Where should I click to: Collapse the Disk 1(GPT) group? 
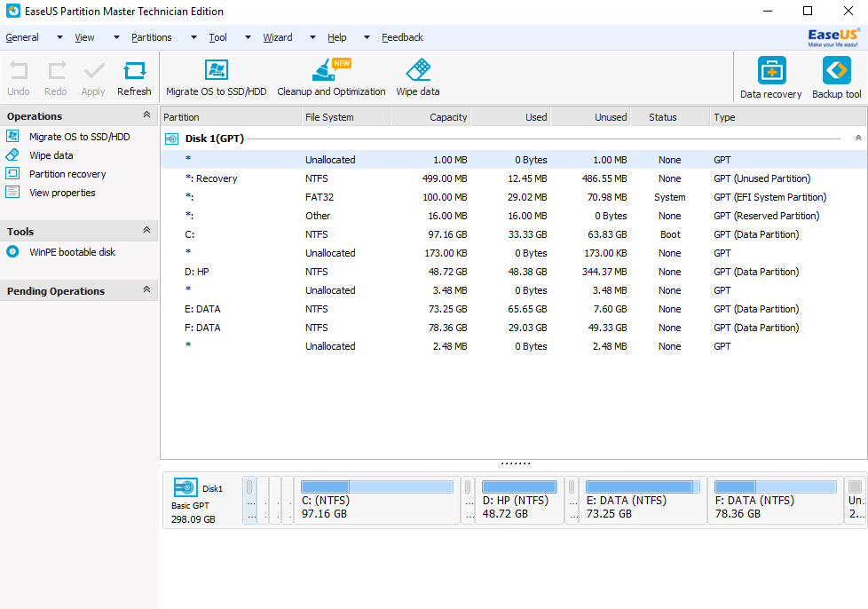pos(858,138)
